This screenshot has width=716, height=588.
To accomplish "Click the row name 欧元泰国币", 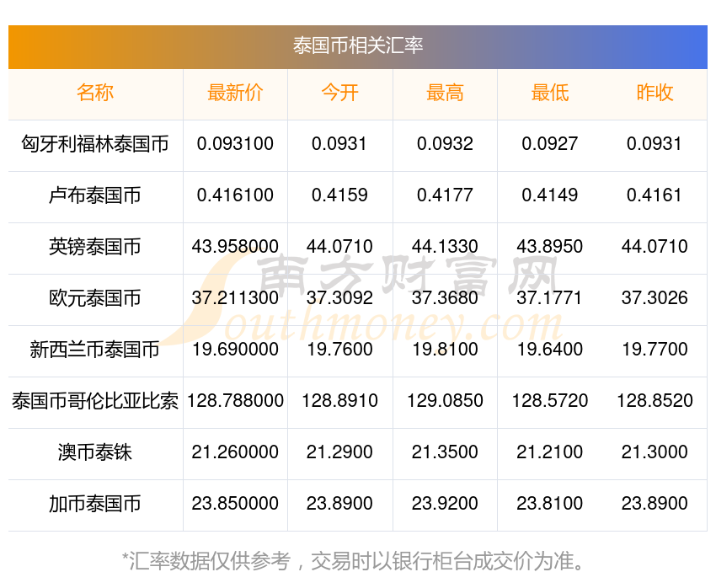I will pos(95,298).
